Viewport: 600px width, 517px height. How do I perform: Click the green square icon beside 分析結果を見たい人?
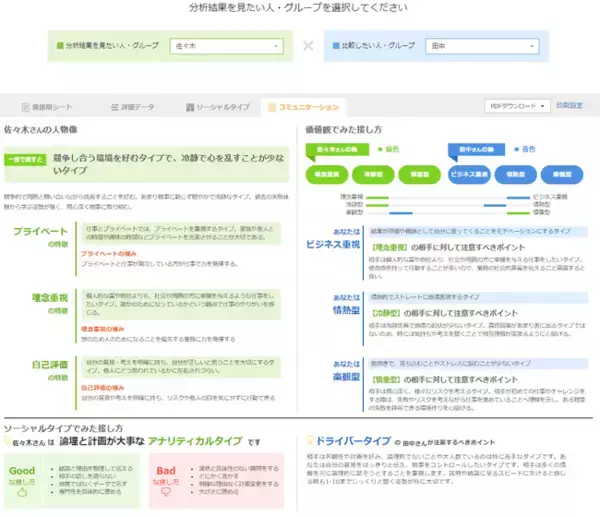[x=60, y=46]
